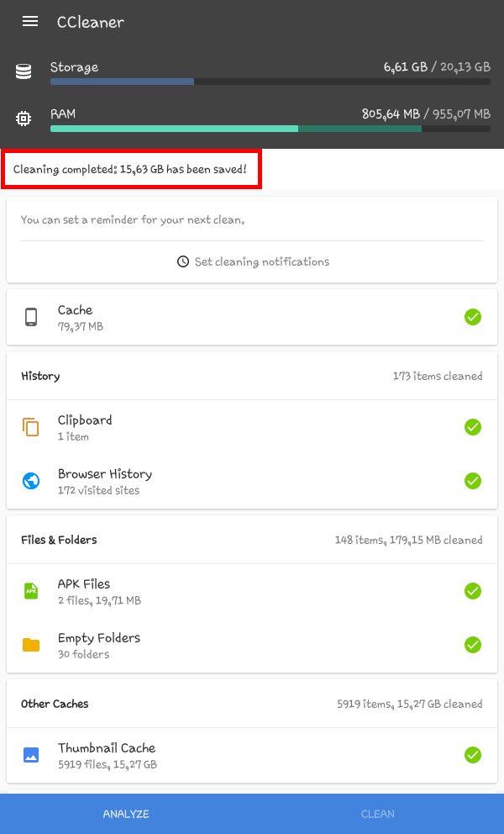The image size is (504, 834).
Task: Toggle the Clipboard green checkmark
Action: [473, 427]
